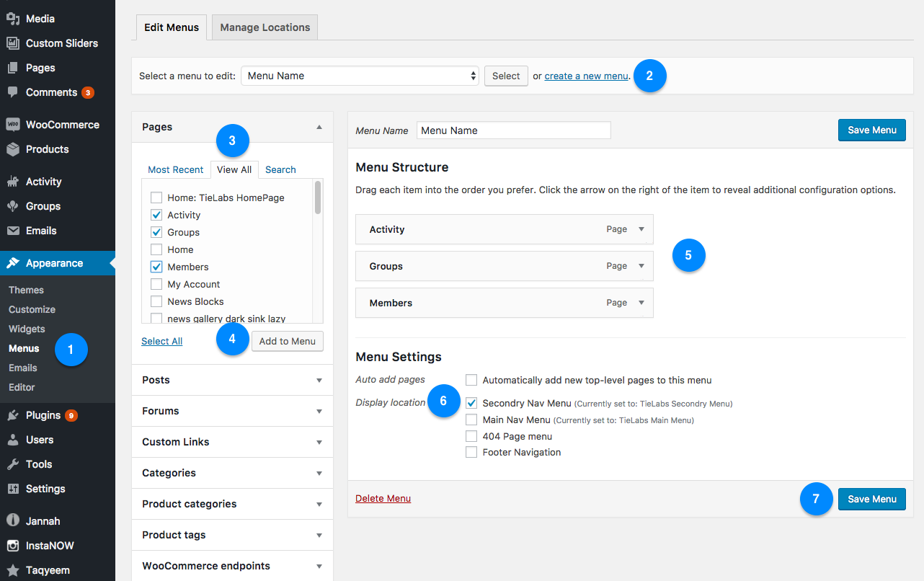Click the Appearance paintbrush icon

[x=12, y=263]
